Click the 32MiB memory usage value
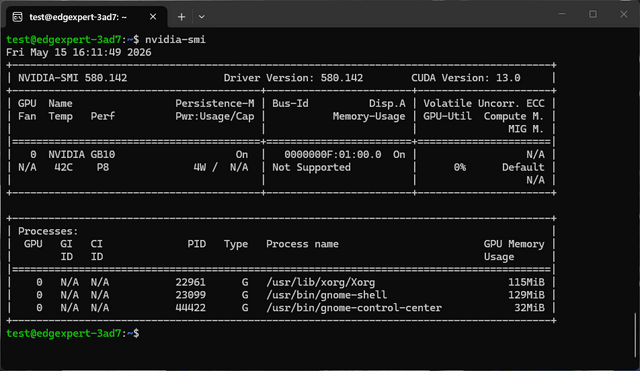Viewport: 640px width, 371px height. click(529, 308)
